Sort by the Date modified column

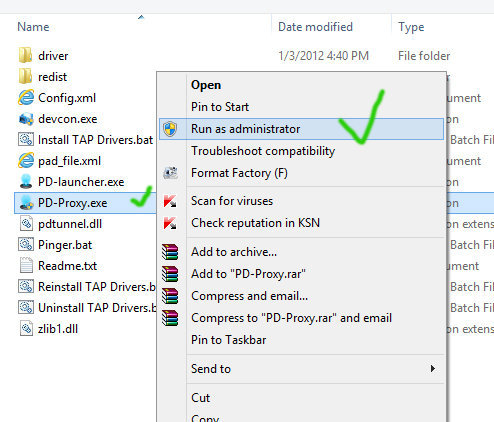pyautogui.click(x=315, y=27)
